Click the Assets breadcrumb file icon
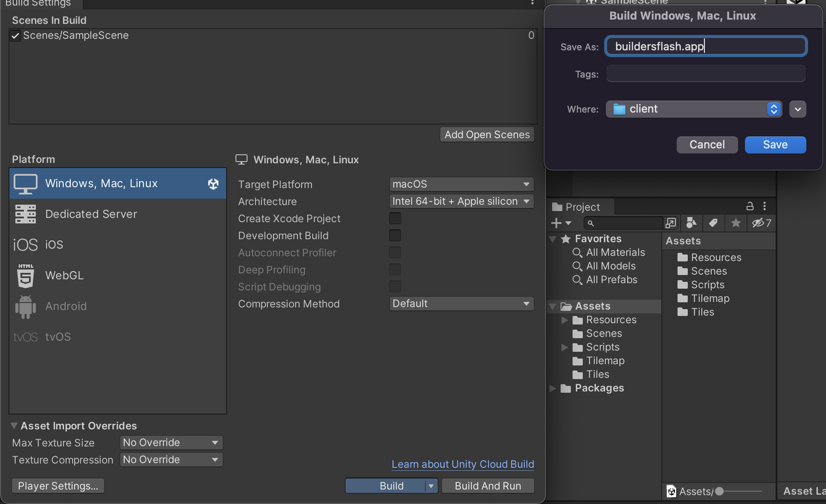Screen dimensions: 826x504 pos(672,492)
